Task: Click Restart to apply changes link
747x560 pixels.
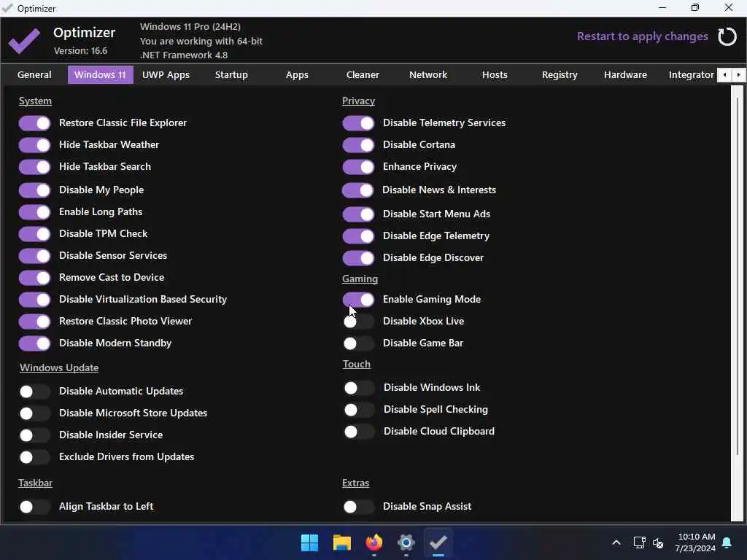Action: [642, 36]
